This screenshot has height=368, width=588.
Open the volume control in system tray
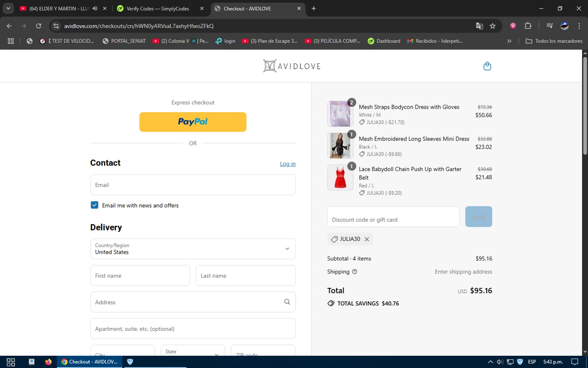[x=500, y=362]
